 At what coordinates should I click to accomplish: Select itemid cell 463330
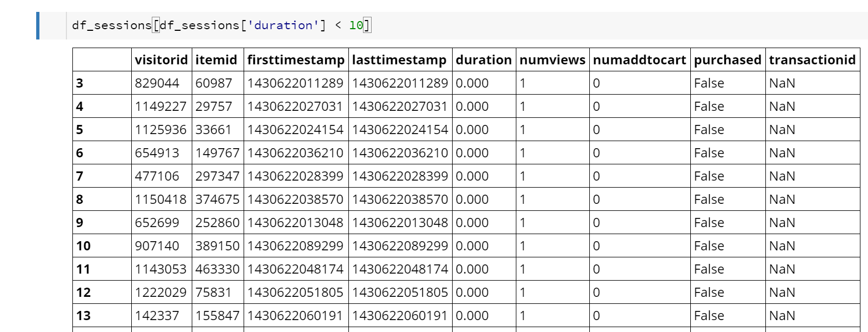click(x=217, y=269)
